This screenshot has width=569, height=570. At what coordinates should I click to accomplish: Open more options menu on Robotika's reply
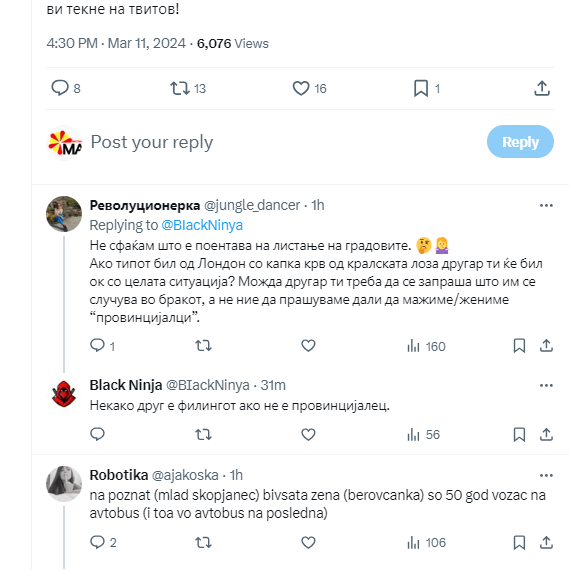tap(546, 475)
